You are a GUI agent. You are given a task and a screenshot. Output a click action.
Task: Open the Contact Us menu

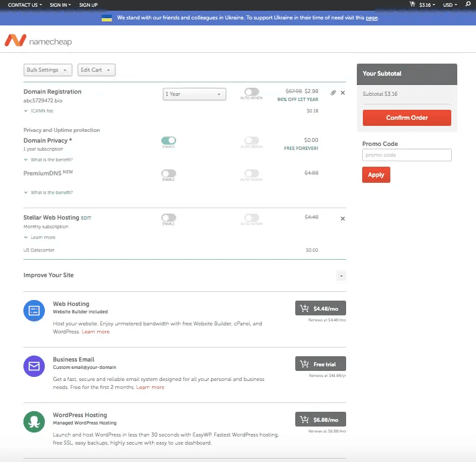(x=25, y=5)
